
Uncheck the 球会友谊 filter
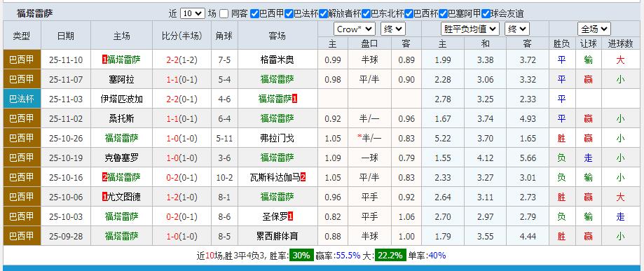[x=486, y=13]
